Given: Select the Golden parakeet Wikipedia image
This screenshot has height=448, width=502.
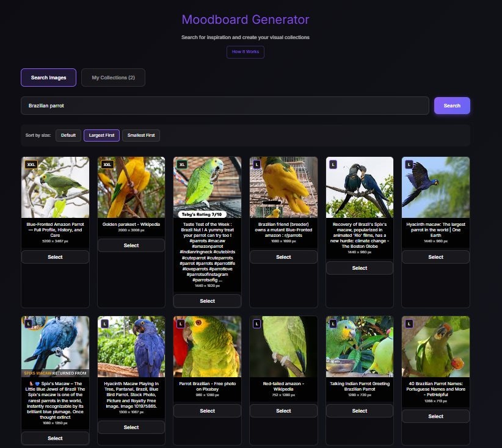Looking at the screenshot, I should point(131,245).
